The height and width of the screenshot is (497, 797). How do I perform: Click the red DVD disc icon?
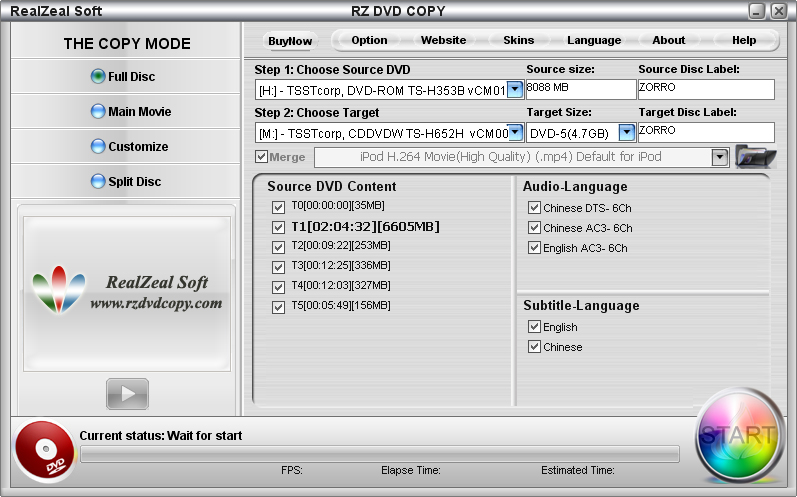[44, 450]
